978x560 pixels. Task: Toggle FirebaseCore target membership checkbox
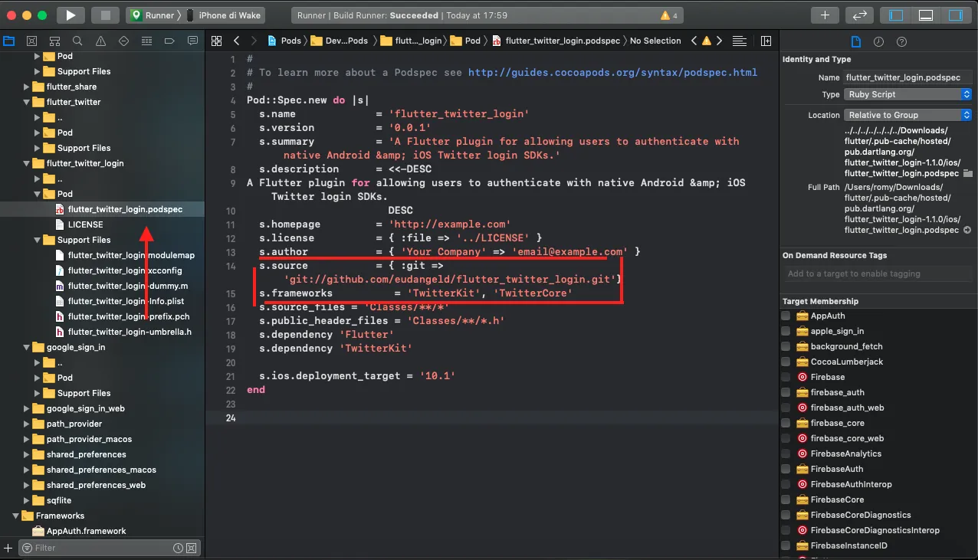786,499
